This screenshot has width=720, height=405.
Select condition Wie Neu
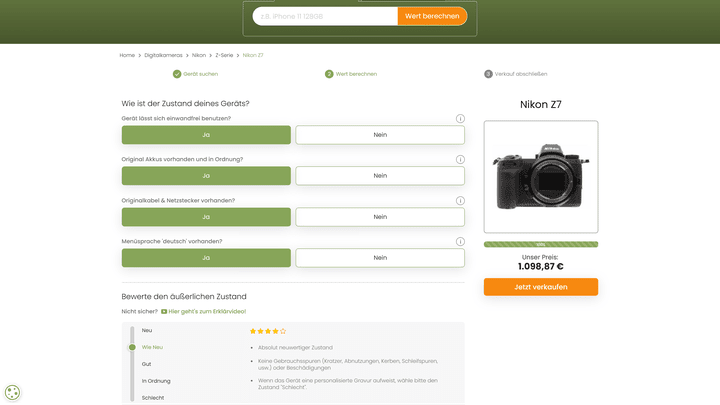tap(152, 347)
